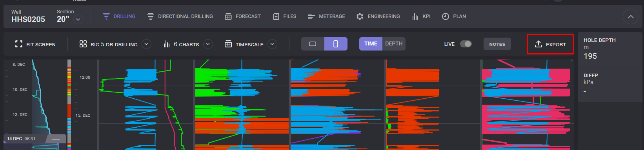Expand the Timescale dropdown
Image resolution: width=644 pixels, height=150 pixels.
point(272,44)
